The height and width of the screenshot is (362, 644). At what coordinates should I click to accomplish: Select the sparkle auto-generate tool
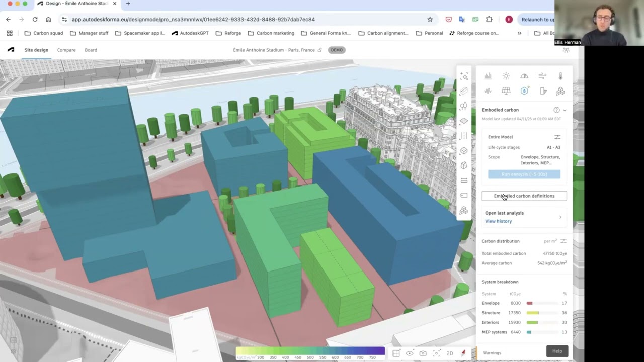pos(464,76)
